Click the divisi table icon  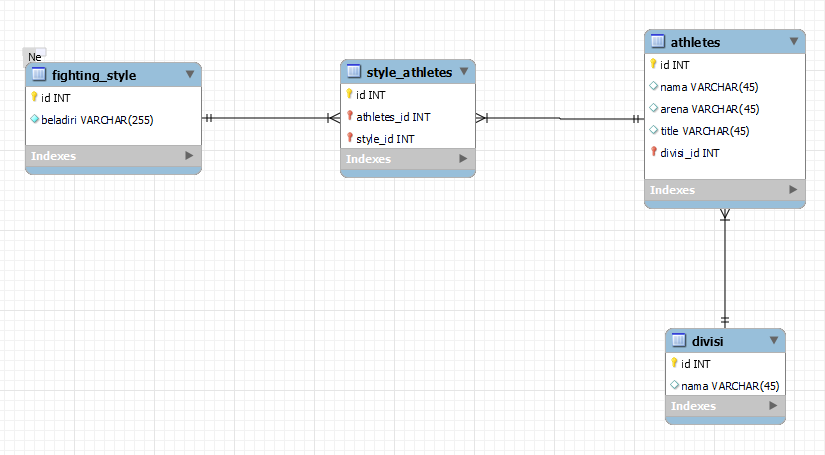coord(679,340)
